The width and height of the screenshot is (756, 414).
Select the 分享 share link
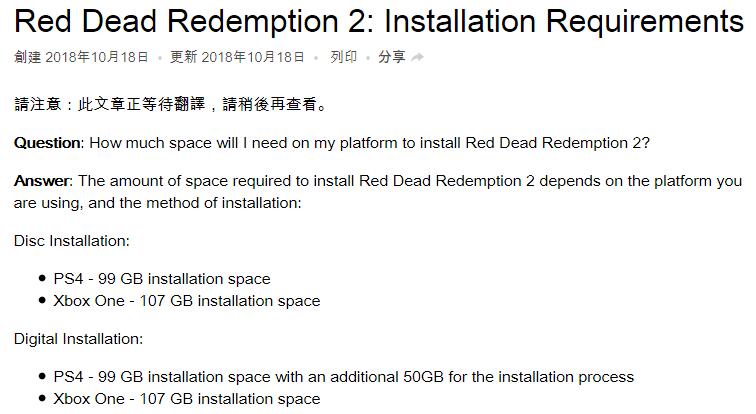coord(392,57)
